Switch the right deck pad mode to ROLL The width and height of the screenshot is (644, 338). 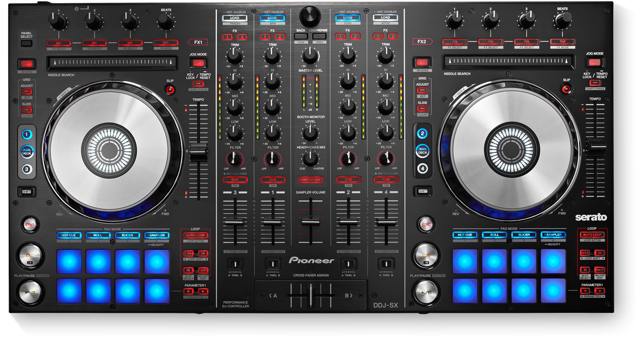(x=494, y=235)
